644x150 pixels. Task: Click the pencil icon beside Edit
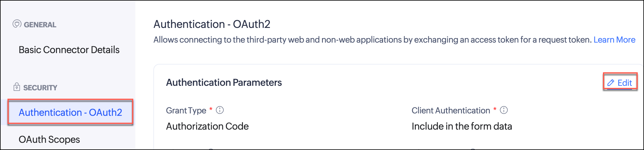[611, 83]
